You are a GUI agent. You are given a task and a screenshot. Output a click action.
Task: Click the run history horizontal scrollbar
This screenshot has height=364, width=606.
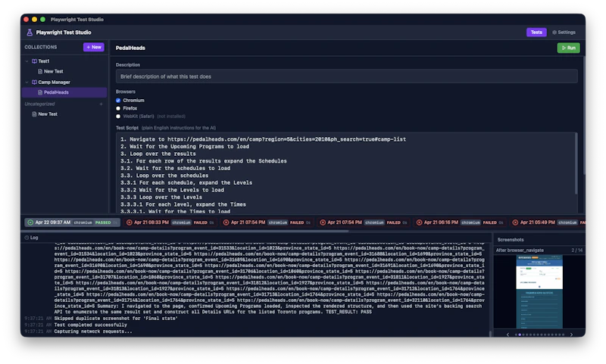point(185,231)
